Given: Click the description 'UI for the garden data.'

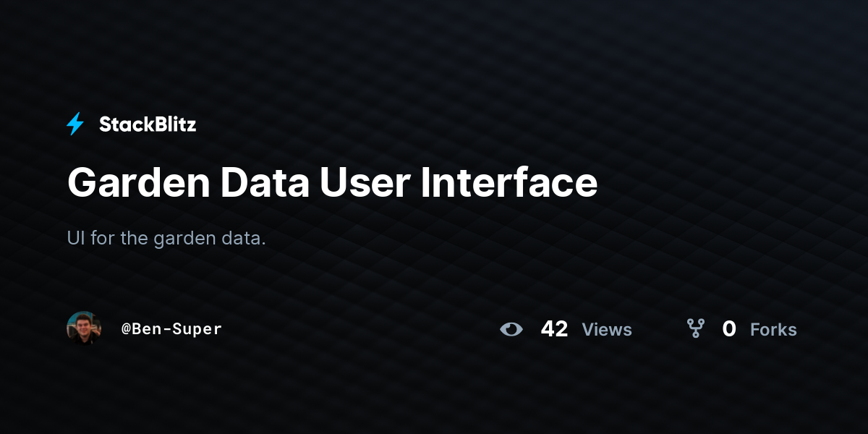Looking at the screenshot, I should pos(166,238).
